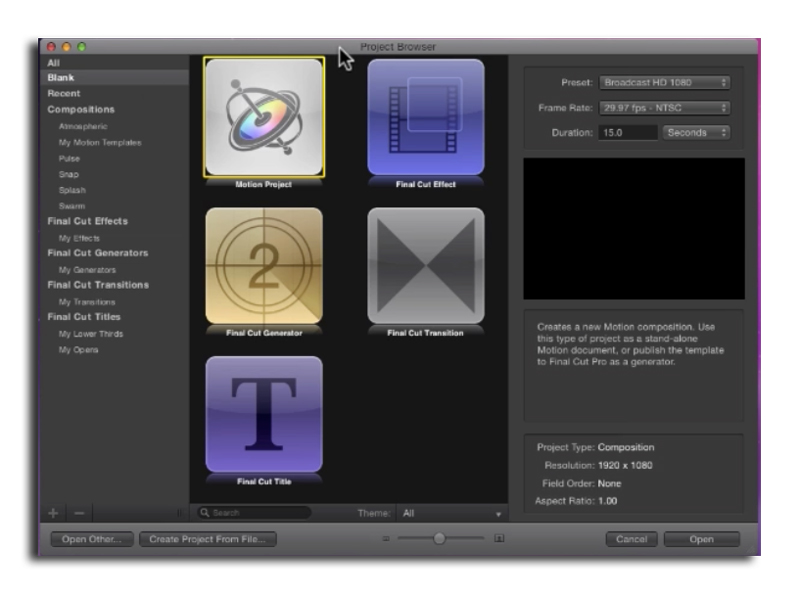The image size is (800, 595).
Task: Select the Recent category in sidebar
Action: pyautogui.click(x=64, y=93)
